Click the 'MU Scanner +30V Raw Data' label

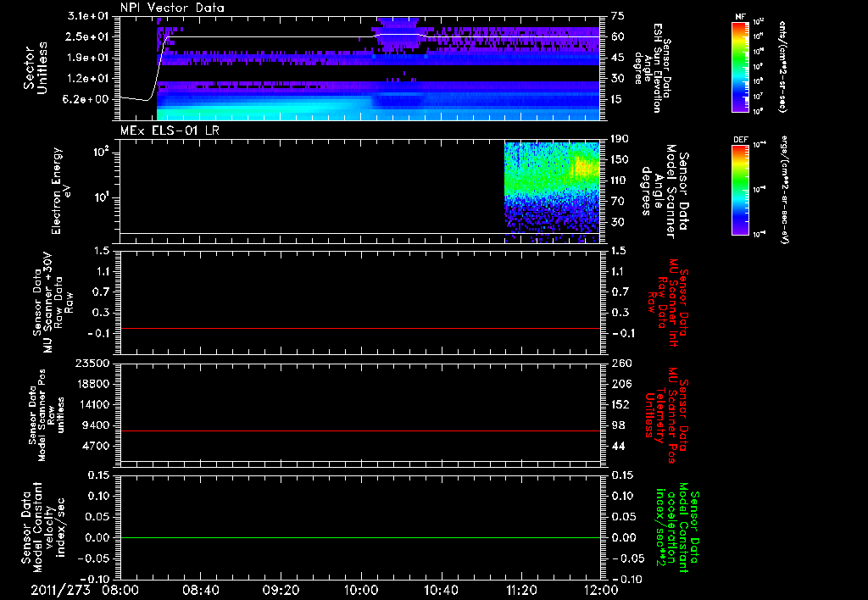click(x=53, y=303)
